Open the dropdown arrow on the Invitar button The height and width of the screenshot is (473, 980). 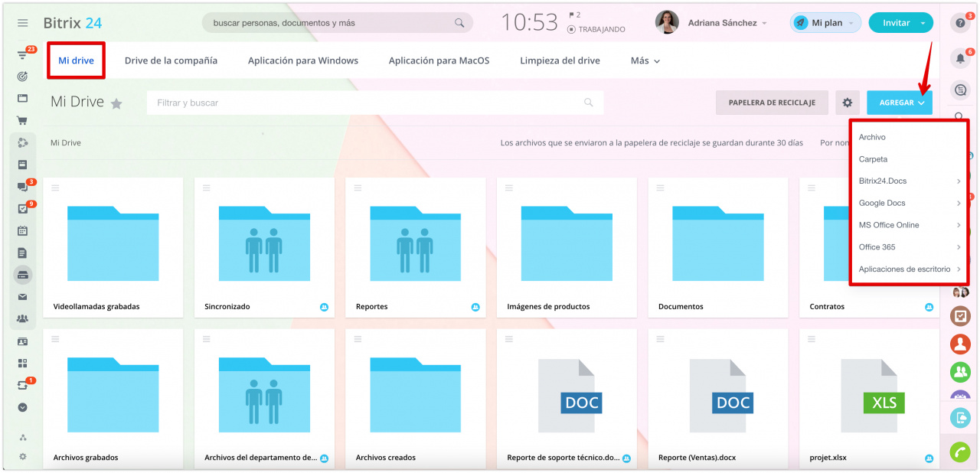pos(923,23)
